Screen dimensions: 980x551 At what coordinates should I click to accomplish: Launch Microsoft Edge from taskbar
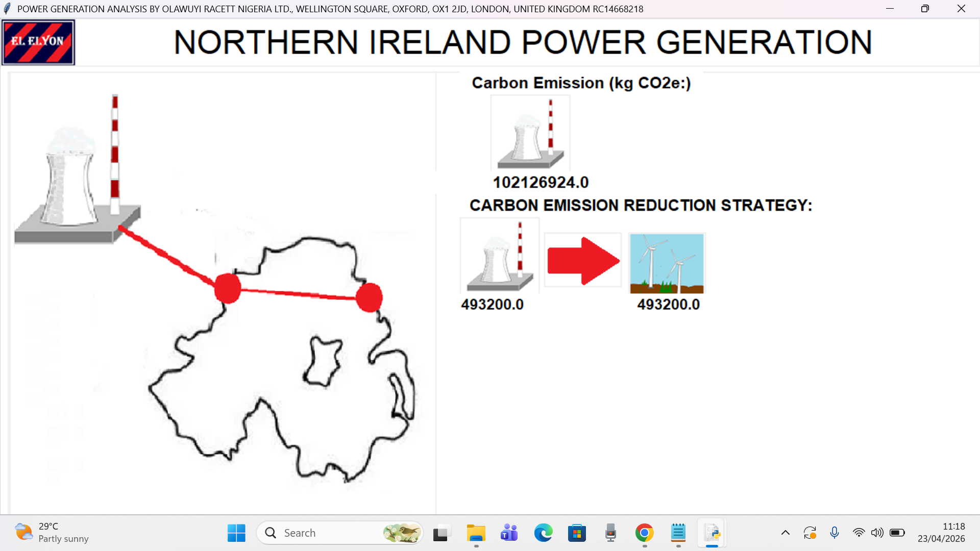point(543,533)
